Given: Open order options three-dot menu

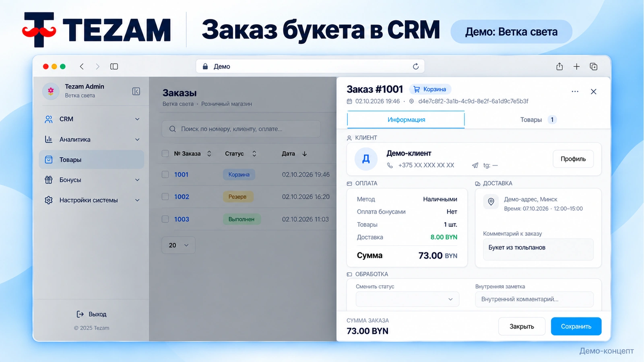Looking at the screenshot, I should pyautogui.click(x=575, y=92).
